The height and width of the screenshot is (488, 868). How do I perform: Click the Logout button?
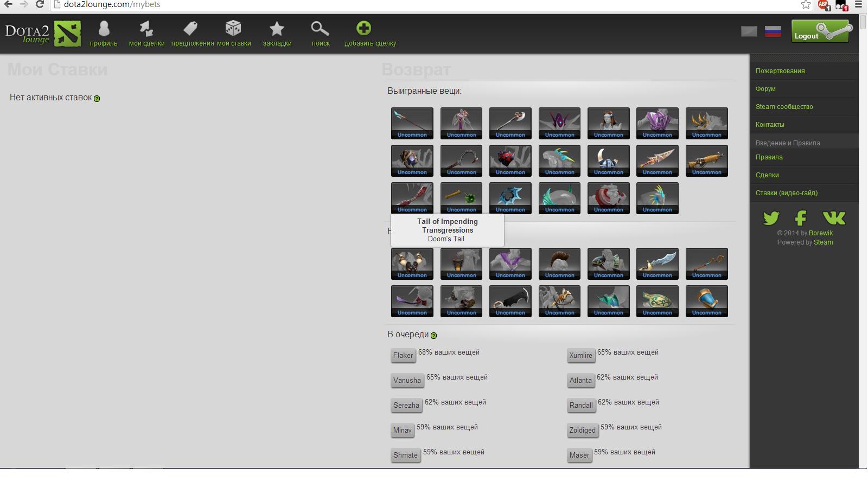pyautogui.click(x=820, y=31)
